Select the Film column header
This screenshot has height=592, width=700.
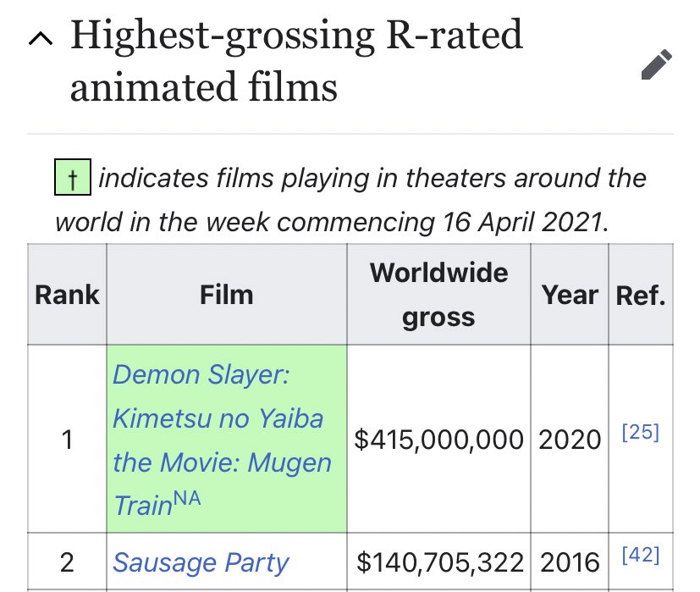(x=225, y=294)
